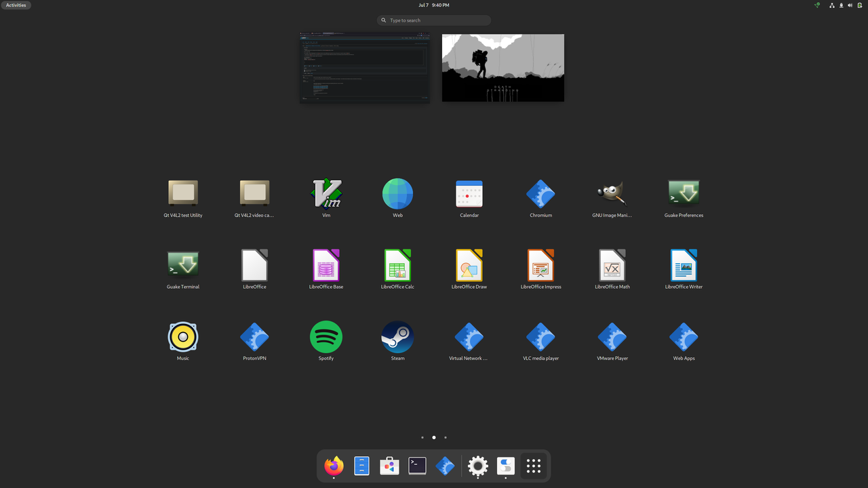Open Firefox from the dock
Screen dimensions: 868x488
click(334, 466)
